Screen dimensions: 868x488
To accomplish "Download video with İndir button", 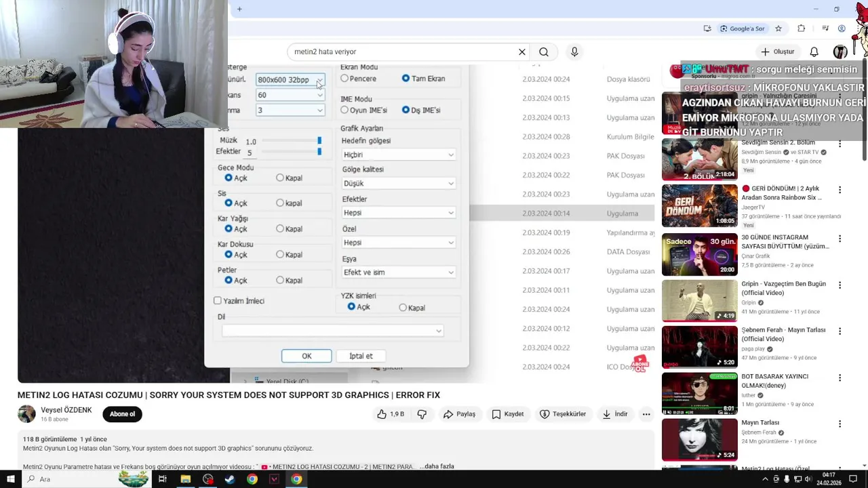I will 615,414.
